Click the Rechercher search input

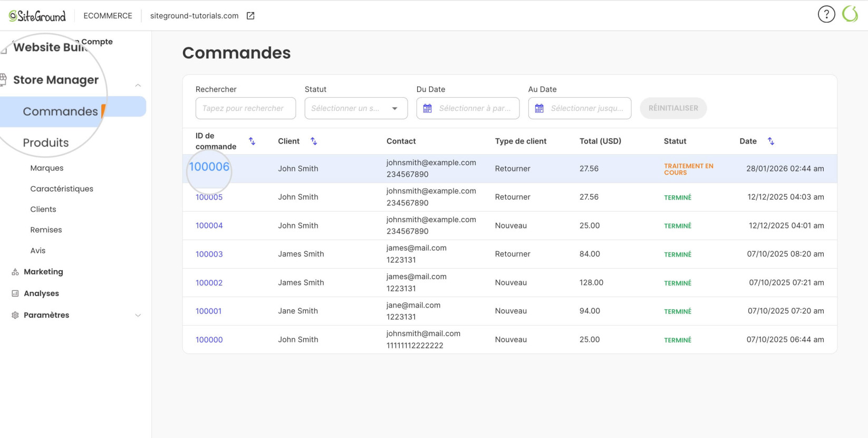246,108
